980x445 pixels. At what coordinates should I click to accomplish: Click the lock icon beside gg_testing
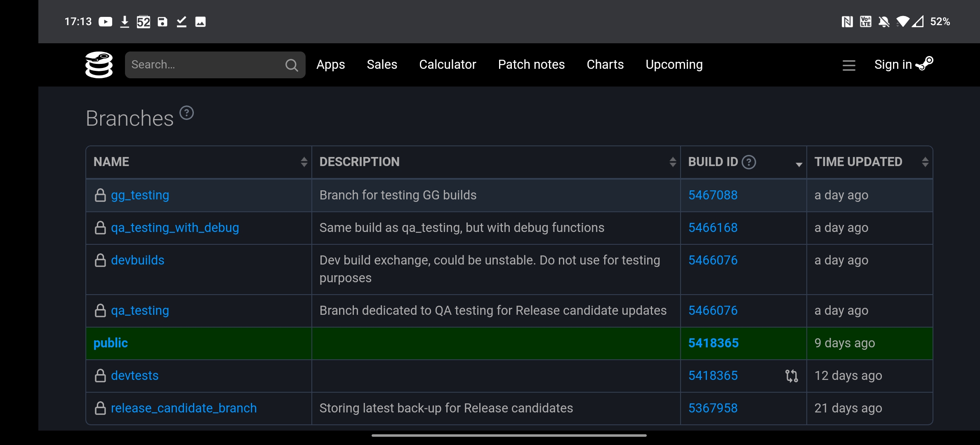click(x=100, y=195)
